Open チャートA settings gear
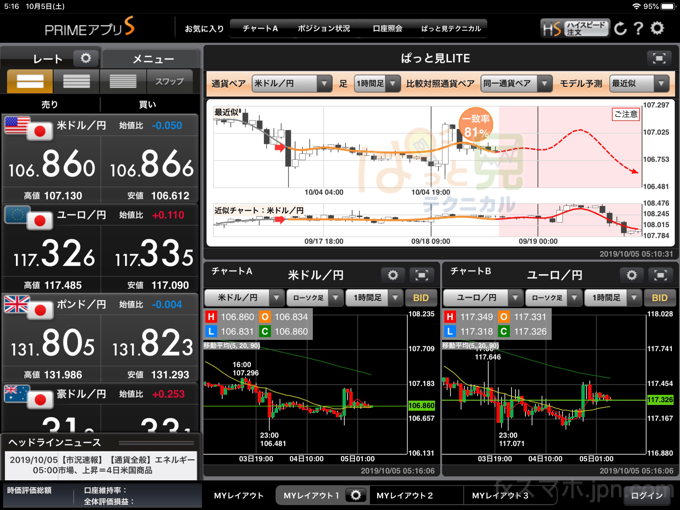 point(392,275)
